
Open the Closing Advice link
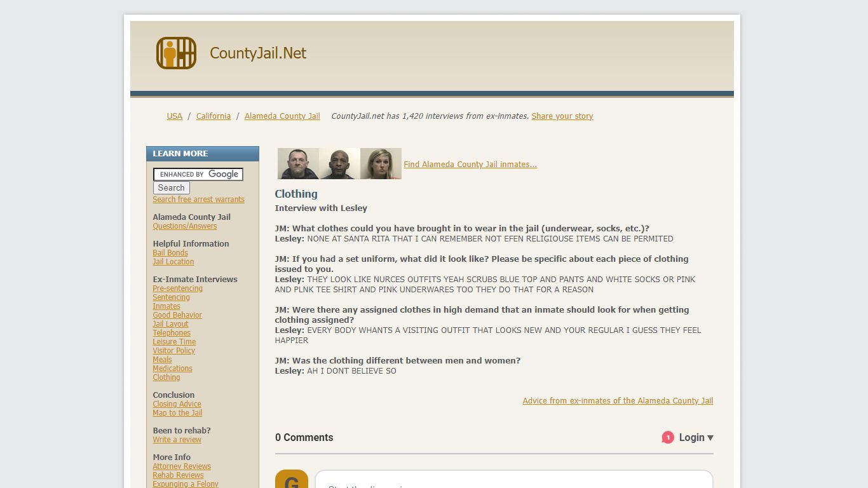coord(177,404)
